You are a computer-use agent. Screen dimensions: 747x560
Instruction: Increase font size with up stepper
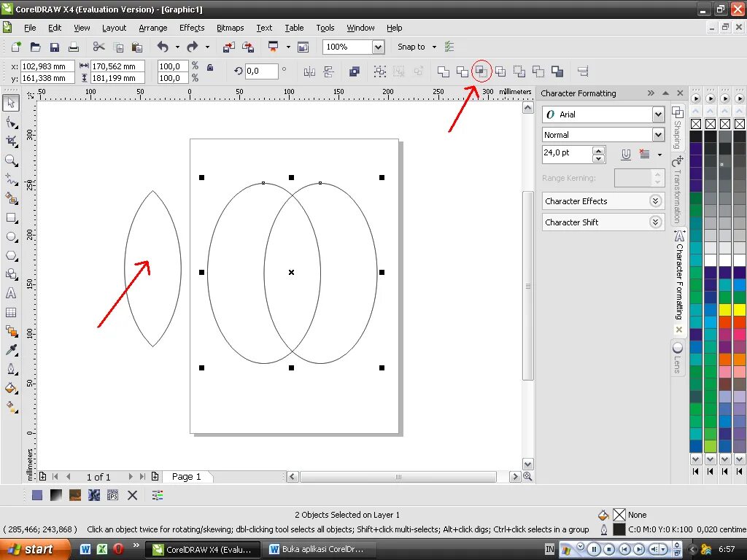click(598, 150)
